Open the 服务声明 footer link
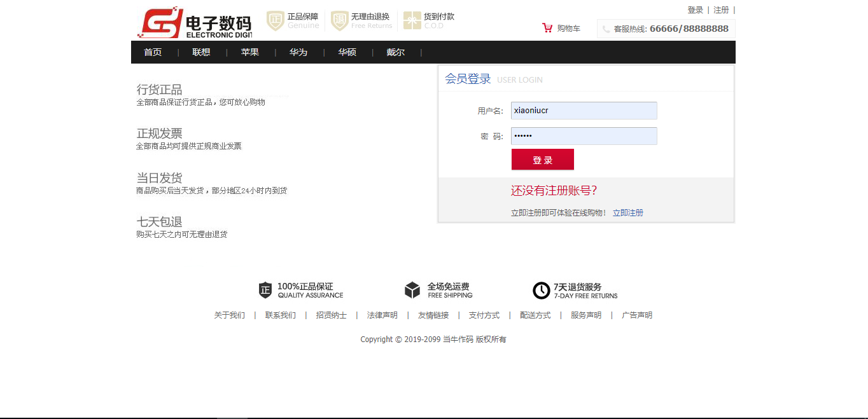Viewport: 868px width, 419px height. (586, 315)
